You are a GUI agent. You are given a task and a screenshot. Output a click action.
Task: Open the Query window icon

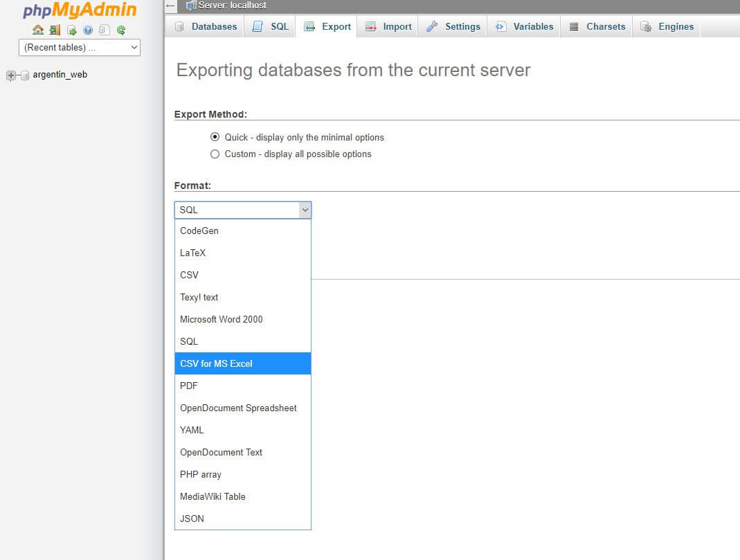point(72,30)
